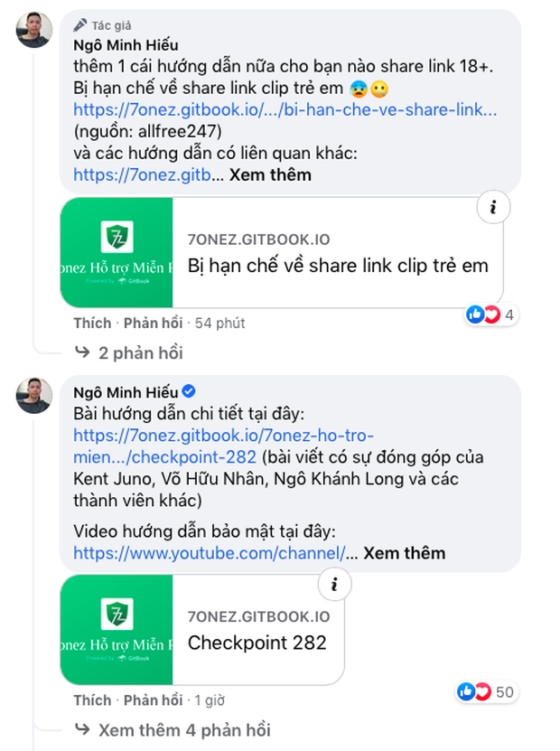Click the pencil icon in the Tác giả badge
This screenshot has height=751, width=560.
click(x=83, y=26)
